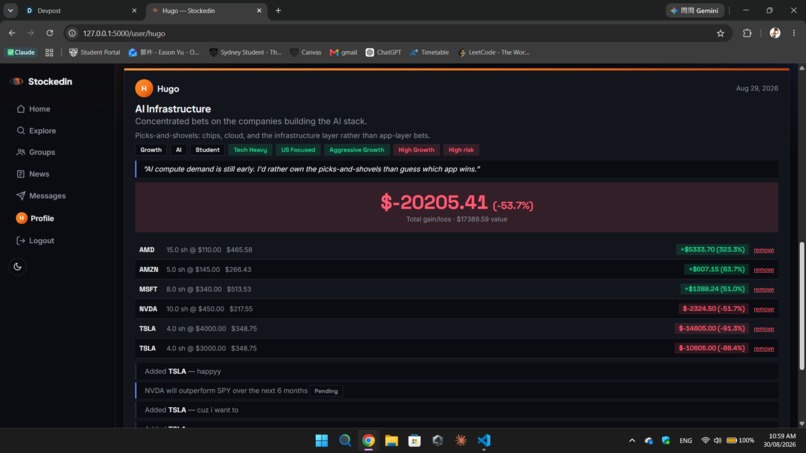Open the ChatGPT bookmark
Image resolution: width=806 pixels, height=453 pixels.
[x=383, y=52]
